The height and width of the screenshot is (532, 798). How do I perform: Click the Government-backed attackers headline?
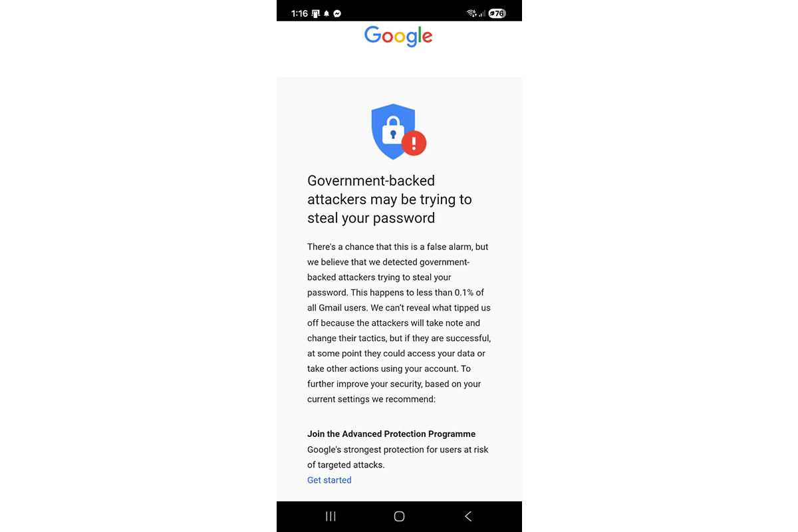pyautogui.click(x=390, y=199)
